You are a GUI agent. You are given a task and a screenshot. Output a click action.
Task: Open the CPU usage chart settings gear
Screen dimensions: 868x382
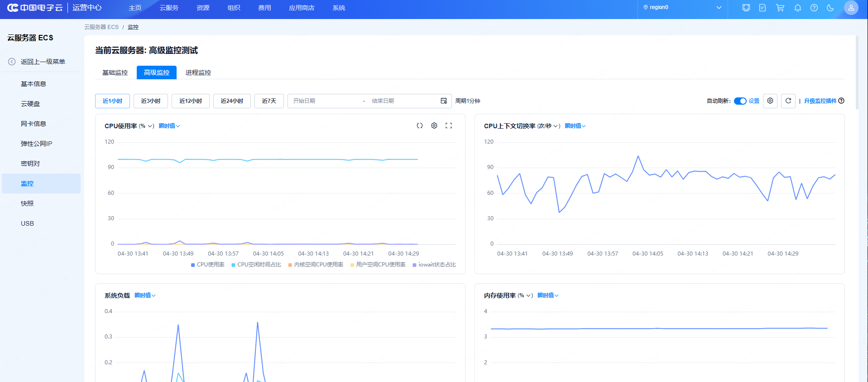coord(434,126)
